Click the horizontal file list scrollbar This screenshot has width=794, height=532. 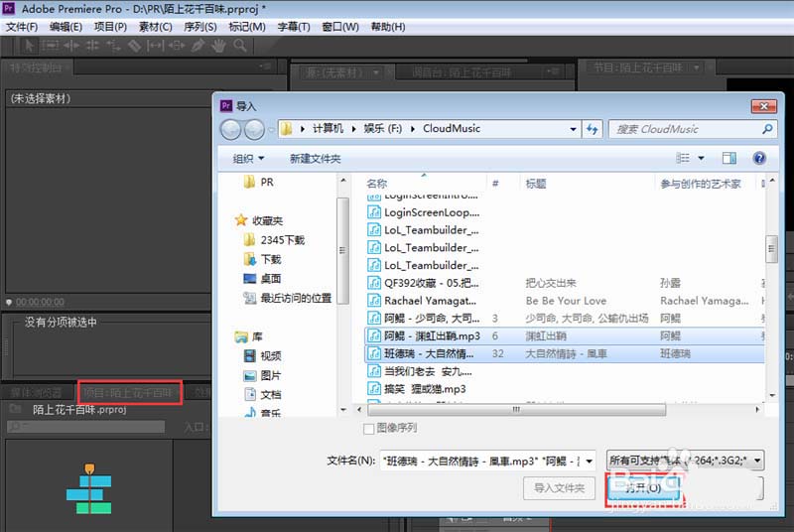[516, 410]
